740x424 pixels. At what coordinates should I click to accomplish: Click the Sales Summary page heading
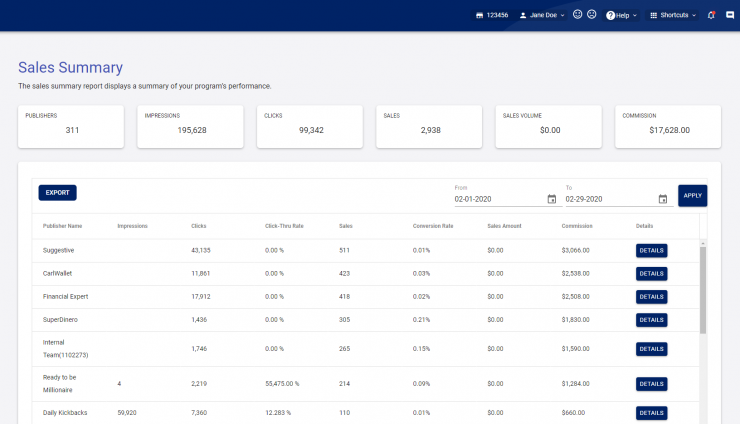(70, 68)
